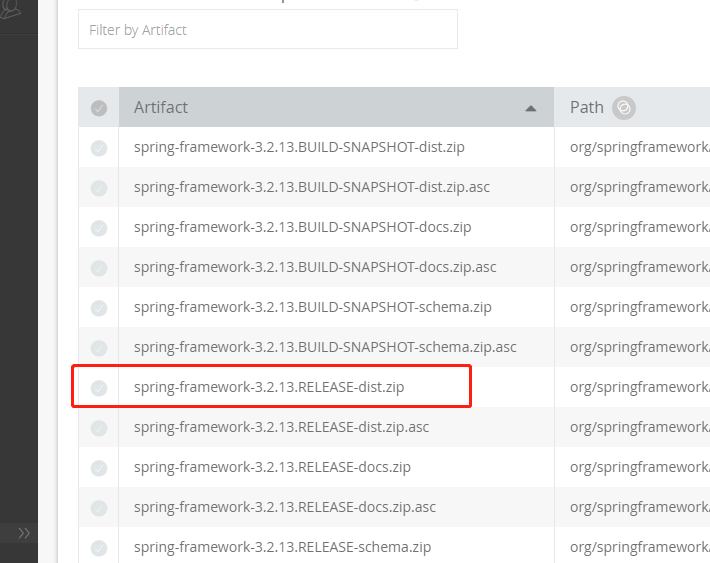Expand the sidebar with the double-chevron icon
The width and height of the screenshot is (710, 563).
click(x=24, y=533)
